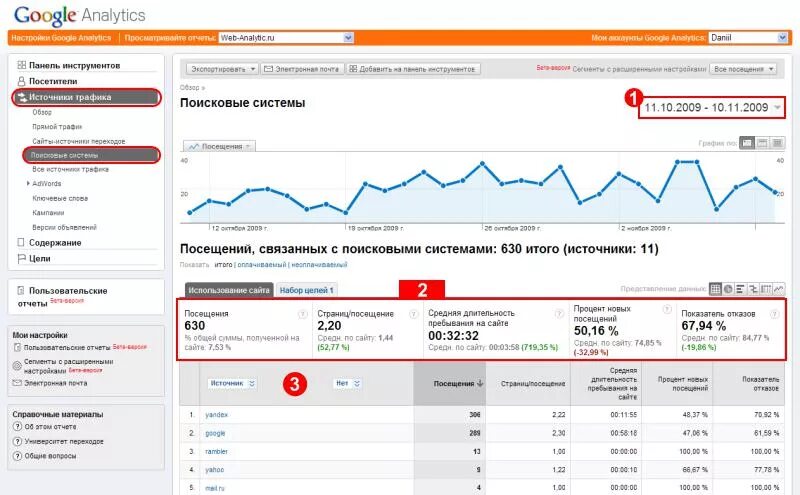Show неоплачиваемый search visits
This screenshot has width=800, height=495.
[319, 265]
